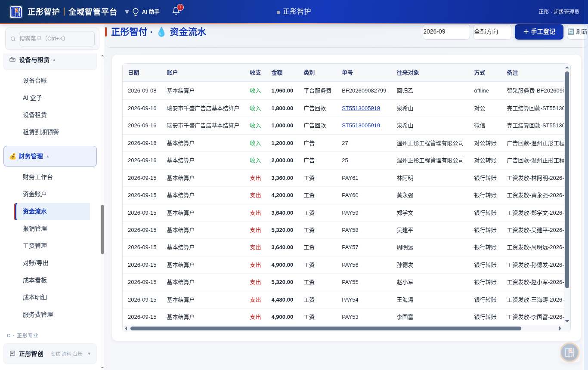The height and width of the screenshot is (370, 588).
Task: Expand the 正彤智创 menu group
Action: point(50,354)
